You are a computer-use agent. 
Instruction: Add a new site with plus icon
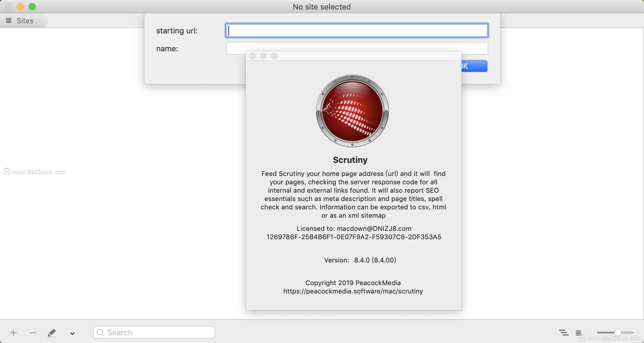pyautogui.click(x=13, y=333)
